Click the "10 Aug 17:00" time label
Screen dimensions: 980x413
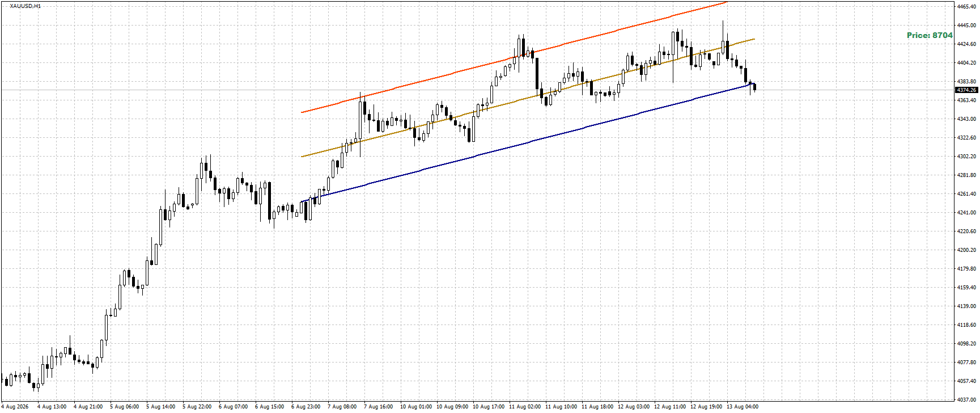tap(488, 407)
